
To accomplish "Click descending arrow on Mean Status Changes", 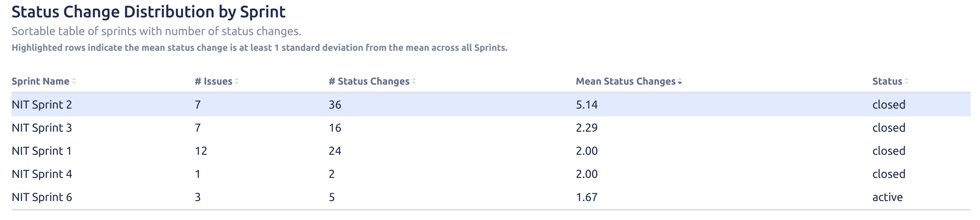I will (x=680, y=82).
